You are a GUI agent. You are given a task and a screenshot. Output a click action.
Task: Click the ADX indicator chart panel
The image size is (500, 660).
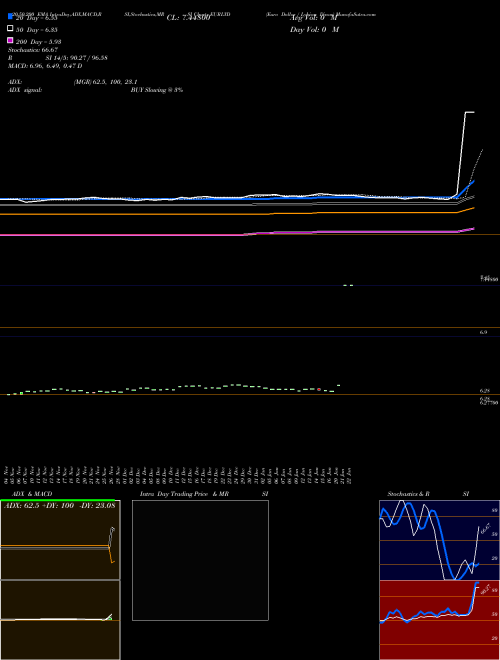[x=60, y=540]
